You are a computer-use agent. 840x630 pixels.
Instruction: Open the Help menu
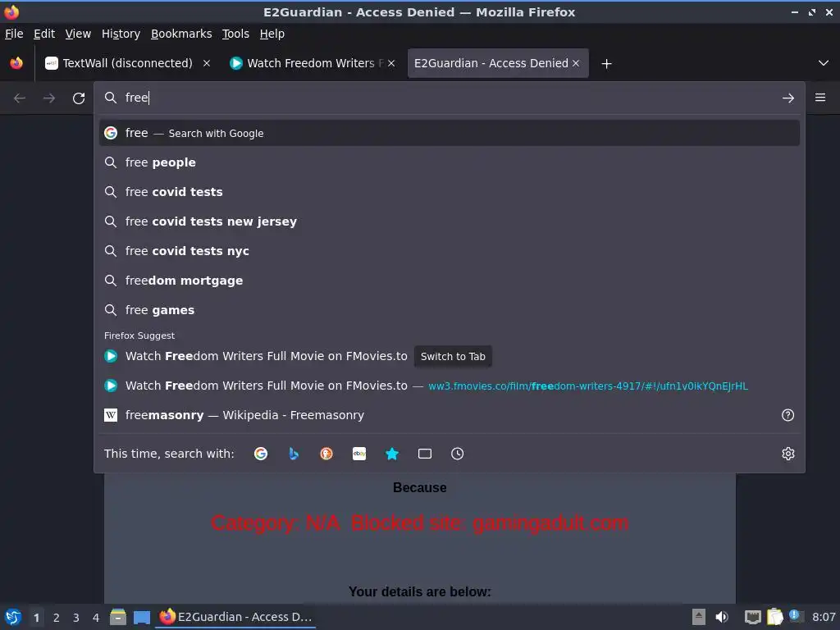click(x=272, y=34)
